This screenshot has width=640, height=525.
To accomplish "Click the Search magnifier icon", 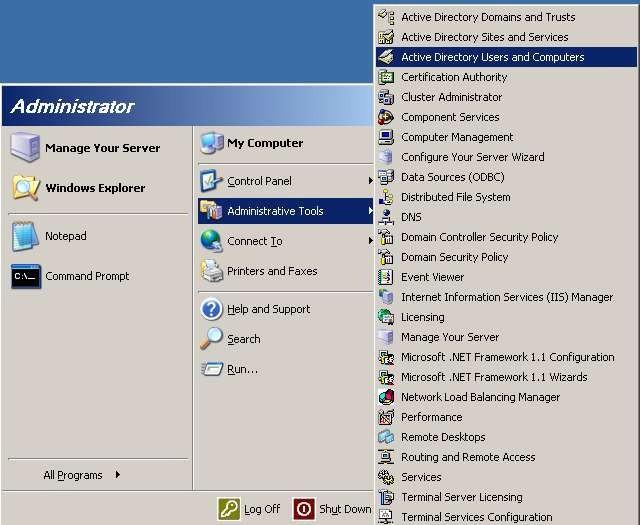I will (x=211, y=338).
